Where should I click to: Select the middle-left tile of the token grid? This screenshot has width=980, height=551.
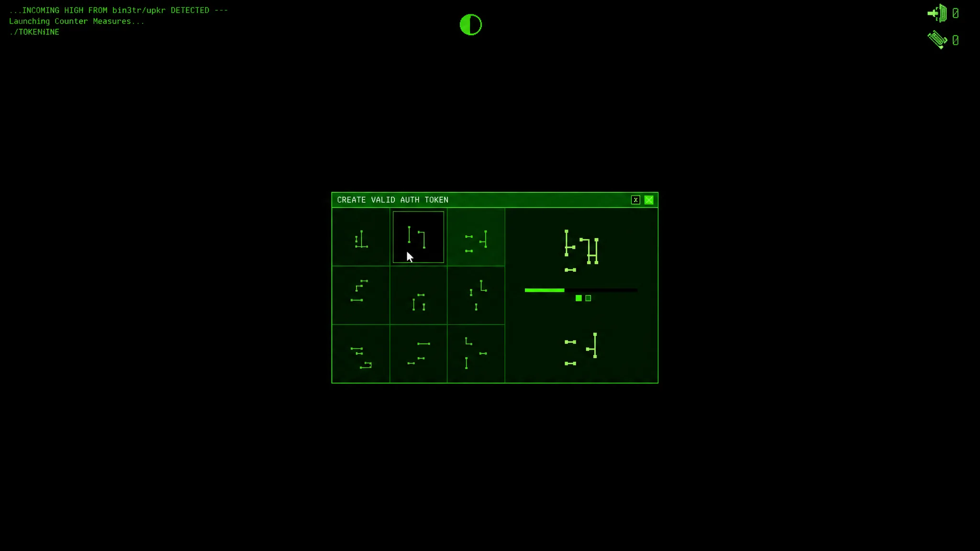point(361,295)
